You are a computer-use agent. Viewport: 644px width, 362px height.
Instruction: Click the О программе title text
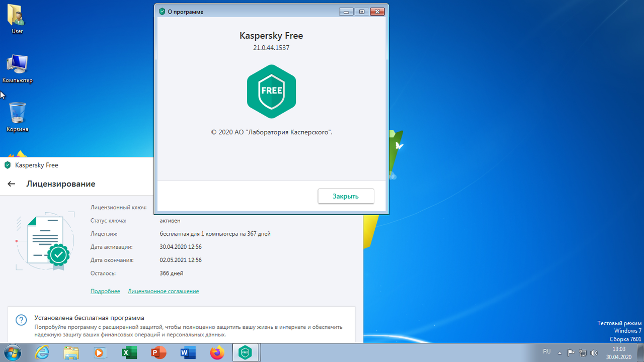click(185, 12)
